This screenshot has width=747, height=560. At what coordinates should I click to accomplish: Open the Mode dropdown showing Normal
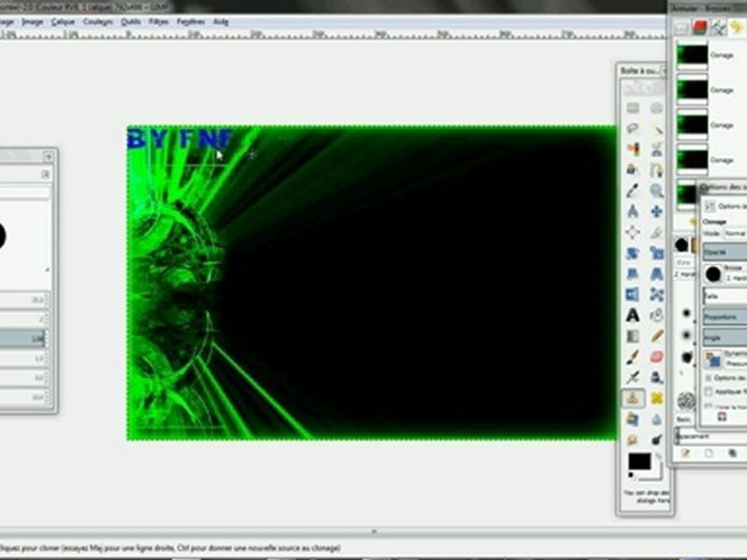coord(735,233)
